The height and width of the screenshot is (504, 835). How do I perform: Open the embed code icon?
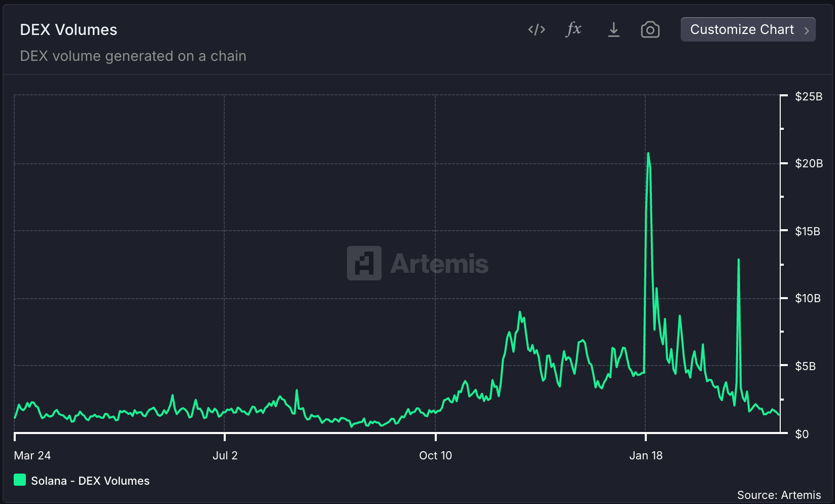tap(537, 30)
